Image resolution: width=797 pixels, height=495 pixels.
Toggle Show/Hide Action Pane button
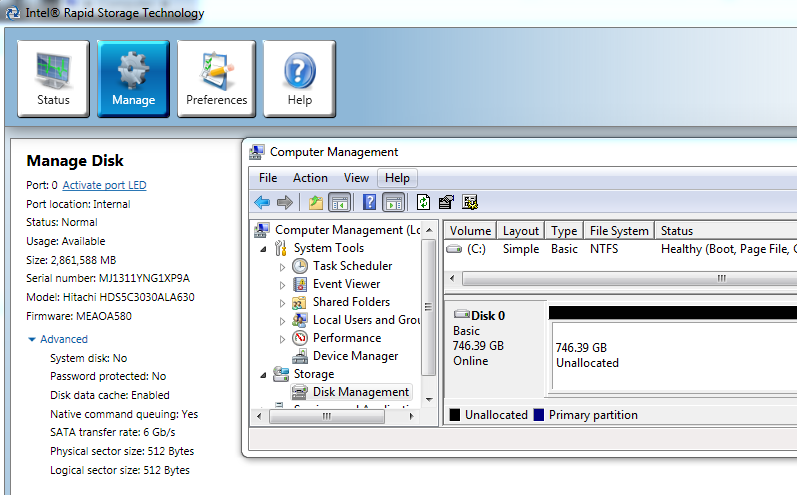(x=393, y=203)
